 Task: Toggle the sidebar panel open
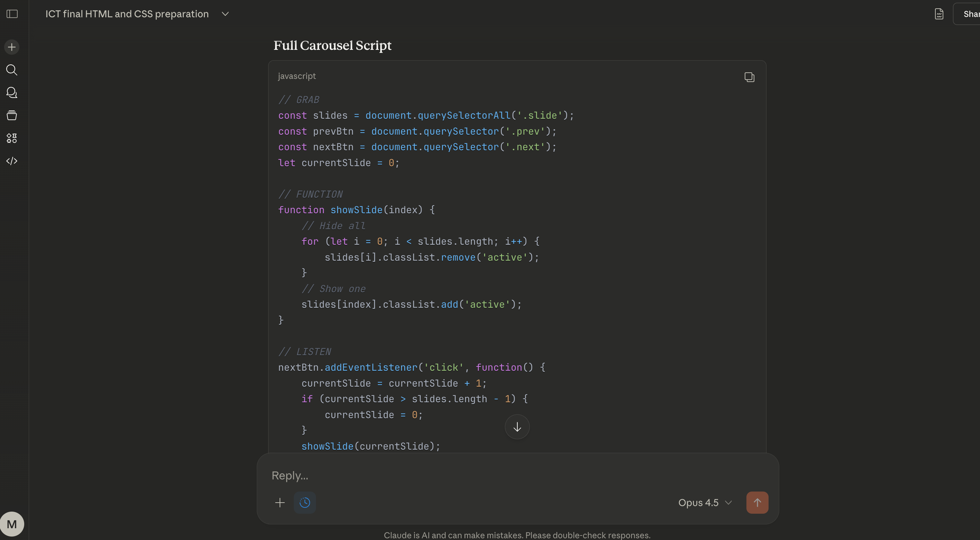(x=12, y=14)
